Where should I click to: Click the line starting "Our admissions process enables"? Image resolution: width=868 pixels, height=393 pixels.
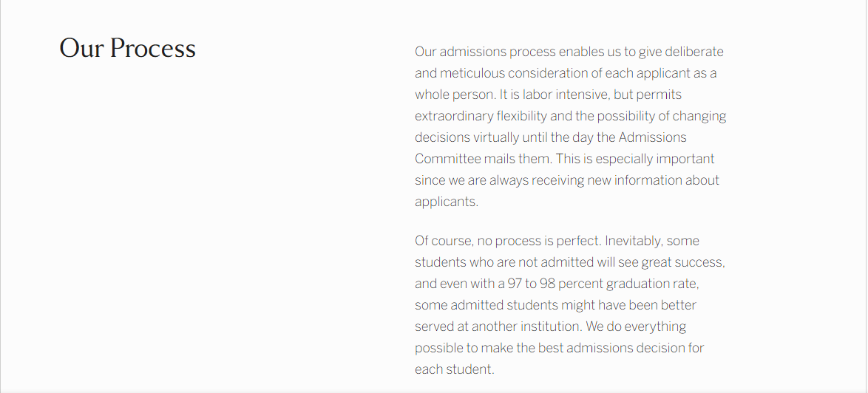(569, 52)
